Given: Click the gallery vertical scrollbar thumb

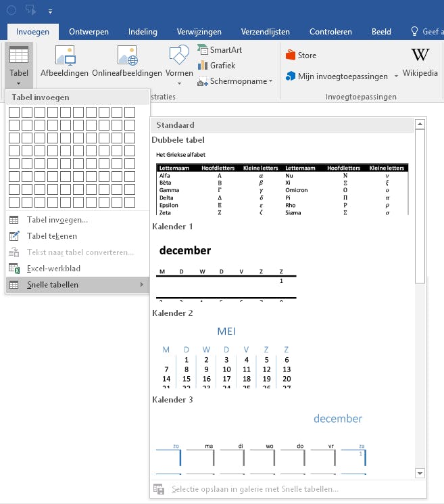Looking at the screenshot, I should 420,206.
